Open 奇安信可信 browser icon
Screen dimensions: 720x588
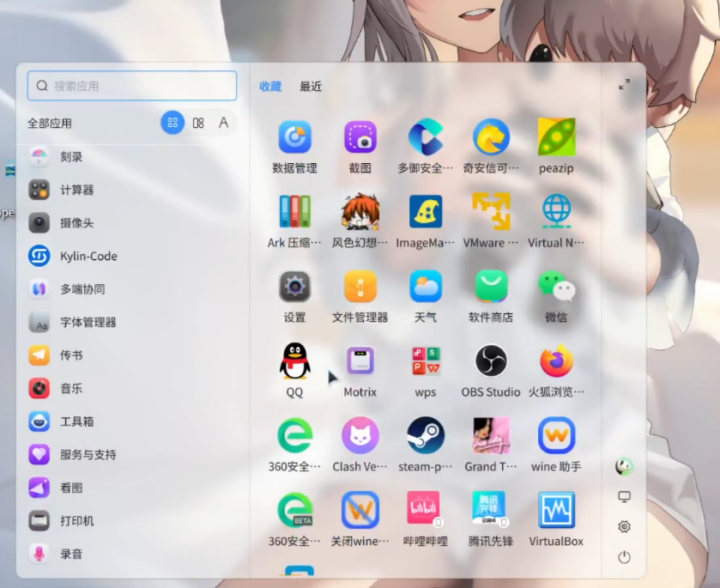tap(491, 136)
